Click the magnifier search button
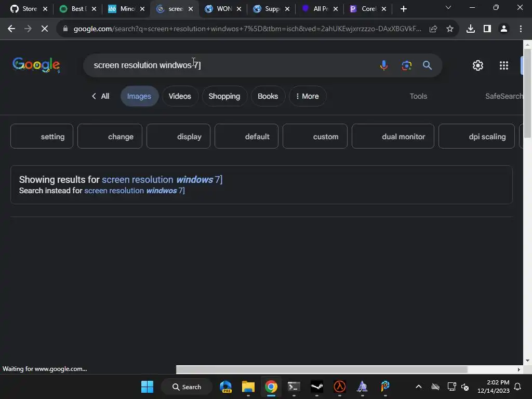Screen dimensions: 532x399 coord(427,65)
